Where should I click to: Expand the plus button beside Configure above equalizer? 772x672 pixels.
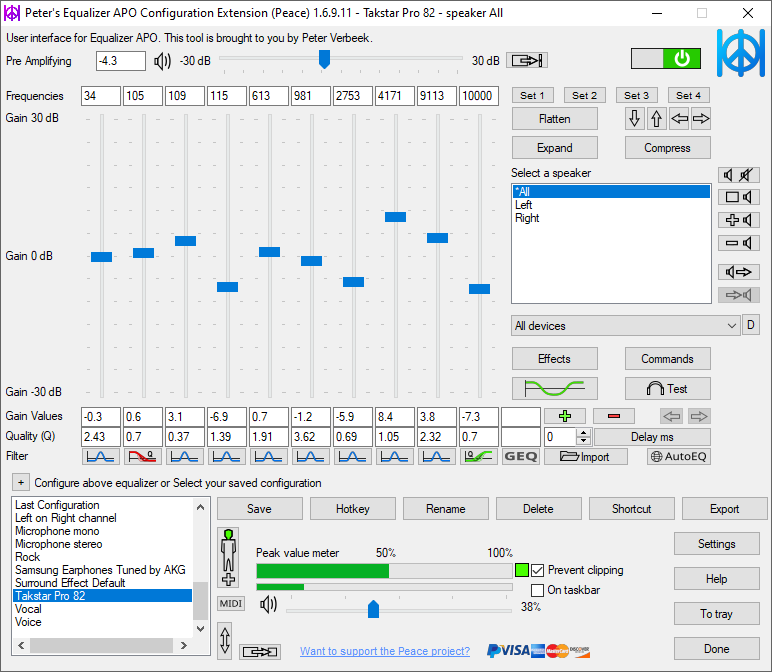[x=21, y=482]
